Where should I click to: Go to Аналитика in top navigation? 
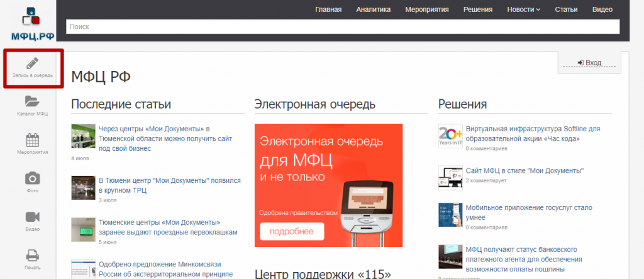pyautogui.click(x=373, y=9)
